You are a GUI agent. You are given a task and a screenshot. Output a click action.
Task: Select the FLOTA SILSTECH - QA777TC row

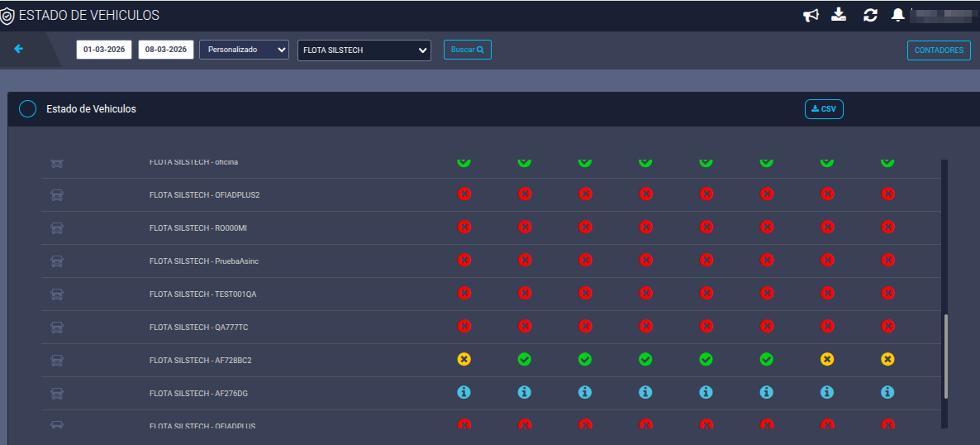click(x=491, y=327)
